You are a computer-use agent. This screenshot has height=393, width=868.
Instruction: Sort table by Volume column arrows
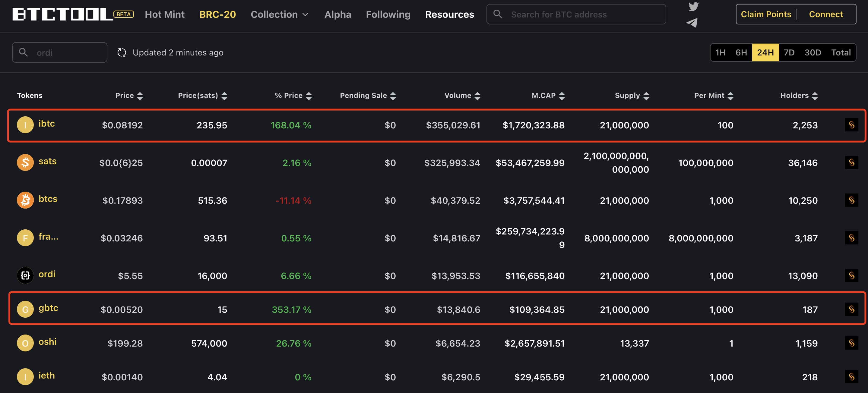coord(477,96)
